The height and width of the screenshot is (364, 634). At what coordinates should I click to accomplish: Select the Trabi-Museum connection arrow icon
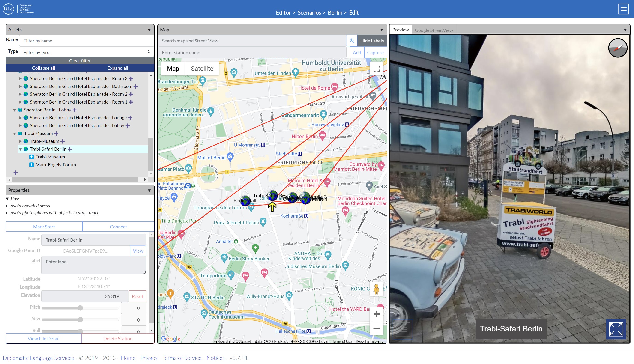(x=31, y=157)
